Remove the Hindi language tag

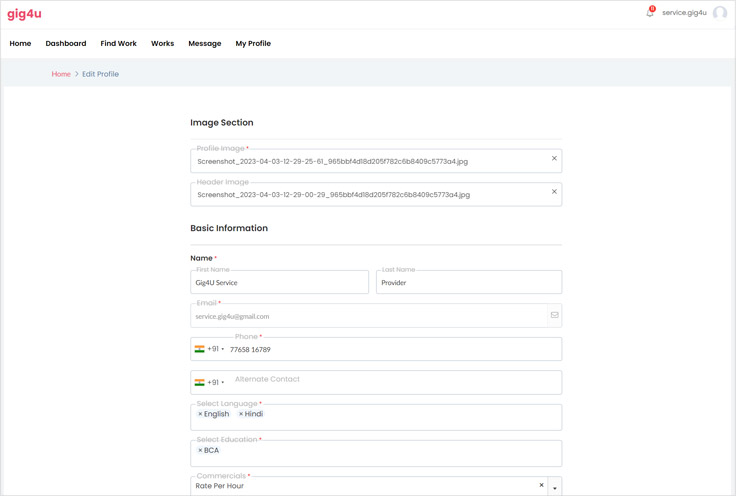[x=241, y=414]
